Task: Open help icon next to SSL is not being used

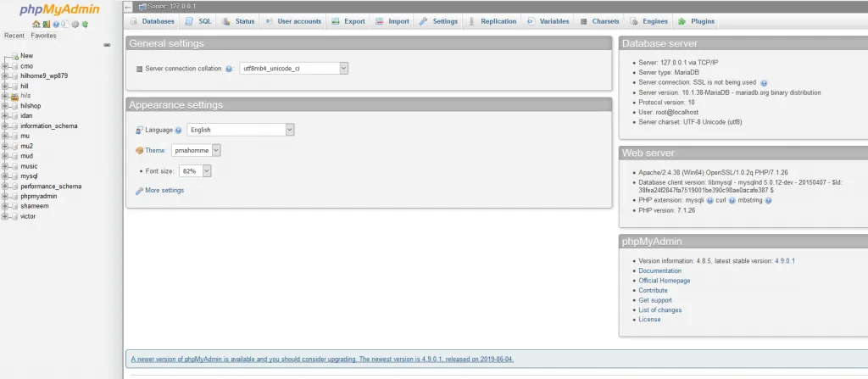Action: [x=764, y=82]
